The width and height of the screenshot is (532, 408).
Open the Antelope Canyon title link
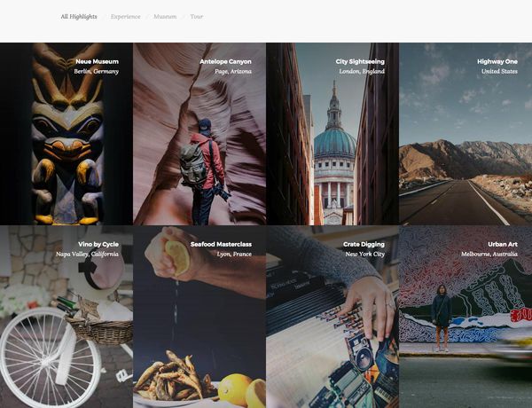tap(225, 61)
